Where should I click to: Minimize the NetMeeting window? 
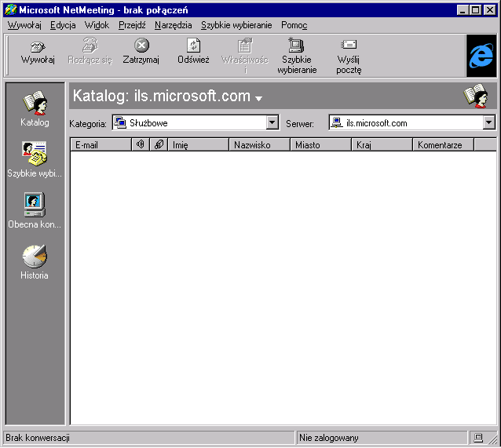(x=463, y=10)
